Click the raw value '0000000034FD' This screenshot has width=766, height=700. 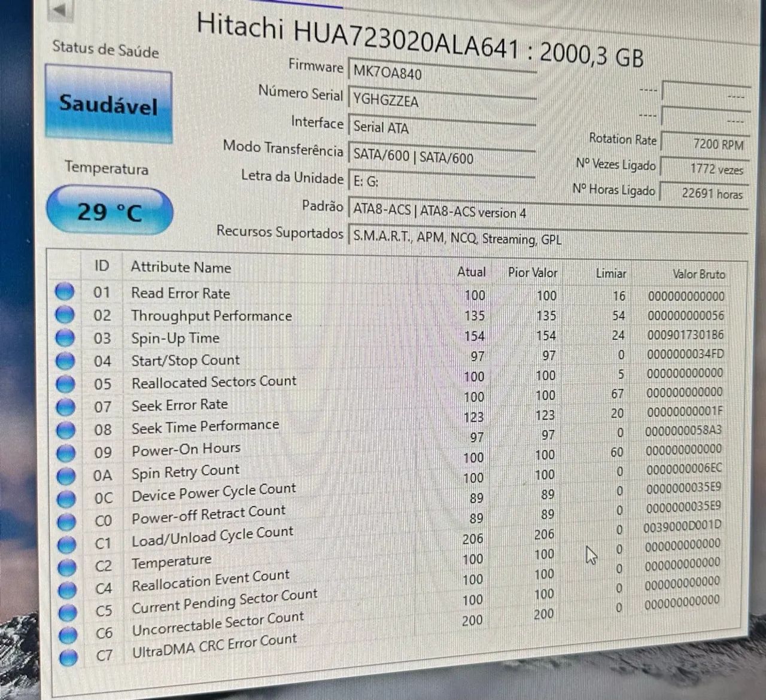[685, 354]
